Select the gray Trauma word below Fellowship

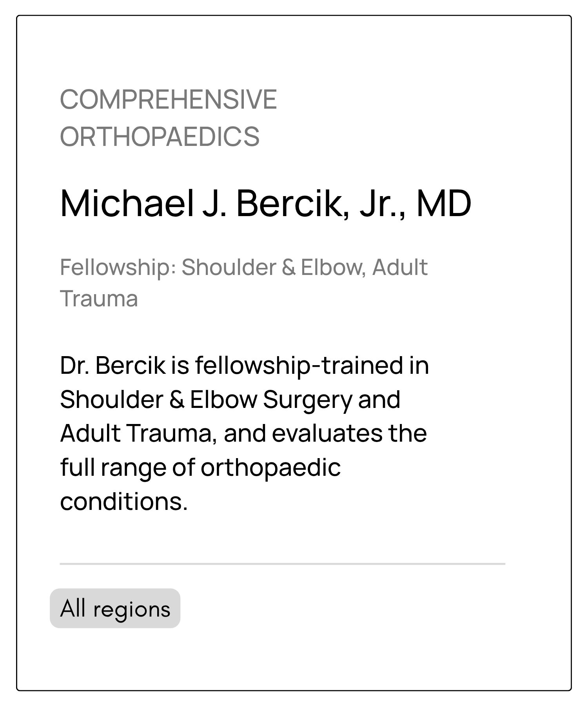[x=99, y=299]
